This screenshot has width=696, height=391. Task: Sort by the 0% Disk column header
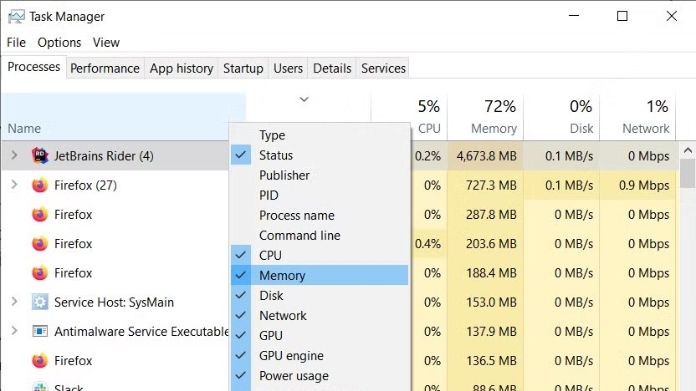(562, 117)
